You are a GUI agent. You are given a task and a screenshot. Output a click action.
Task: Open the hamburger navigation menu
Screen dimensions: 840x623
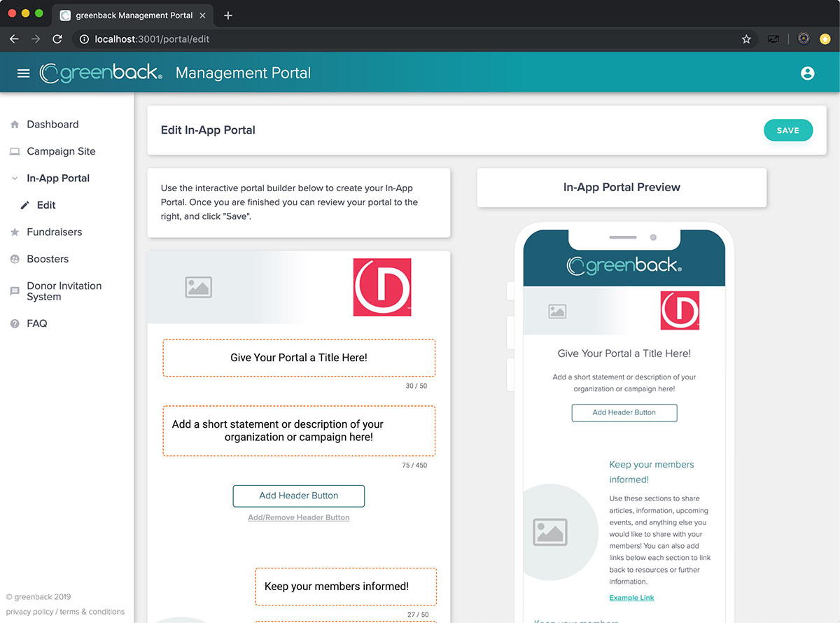click(x=23, y=73)
